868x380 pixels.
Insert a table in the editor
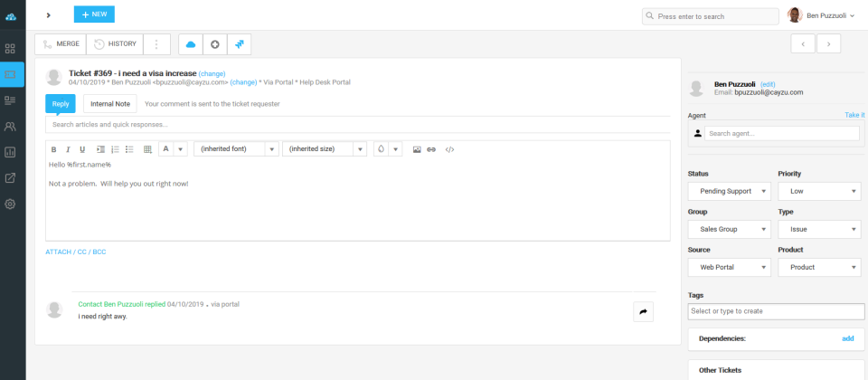pyautogui.click(x=147, y=149)
